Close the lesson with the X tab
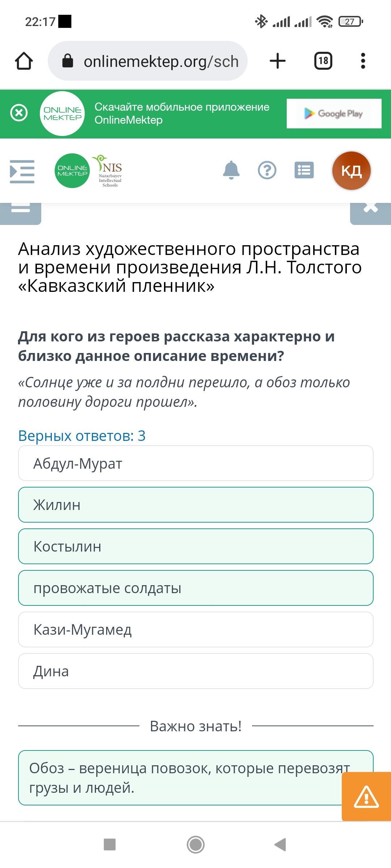The width and height of the screenshot is (391, 868). [x=370, y=212]
